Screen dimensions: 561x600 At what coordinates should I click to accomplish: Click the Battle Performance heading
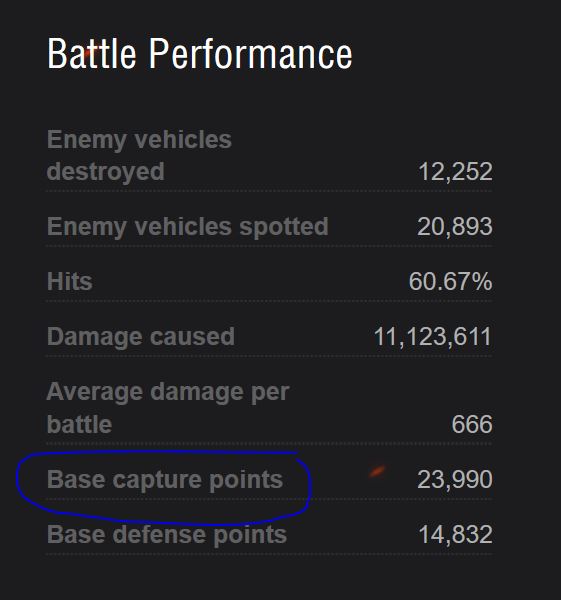click(199, 54)
